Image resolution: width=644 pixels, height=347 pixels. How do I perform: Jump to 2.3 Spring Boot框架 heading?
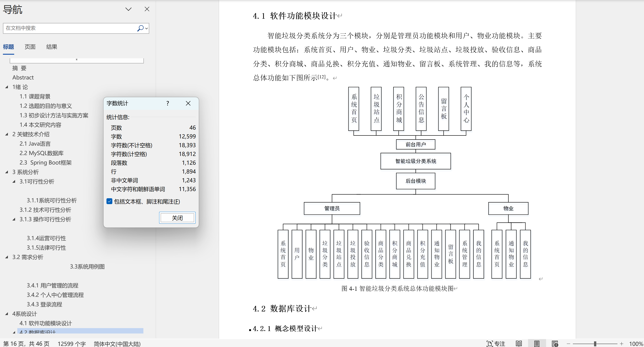pos(45,163)
